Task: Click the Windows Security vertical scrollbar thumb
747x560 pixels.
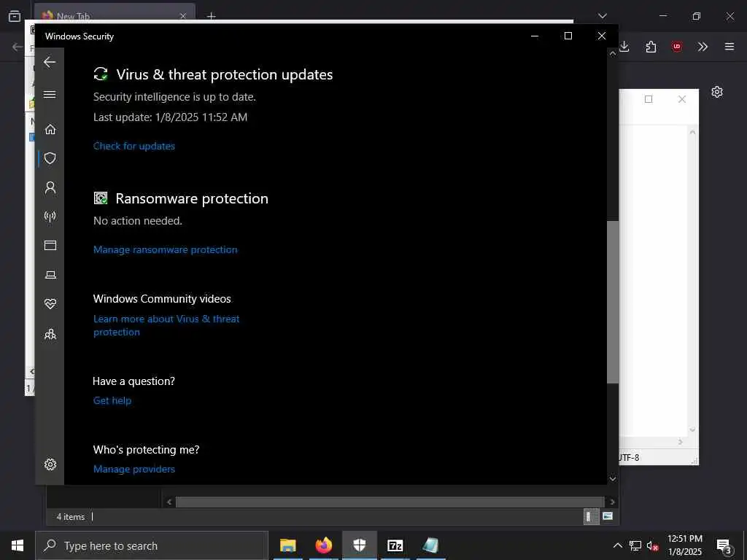Action: click(613, 302)
